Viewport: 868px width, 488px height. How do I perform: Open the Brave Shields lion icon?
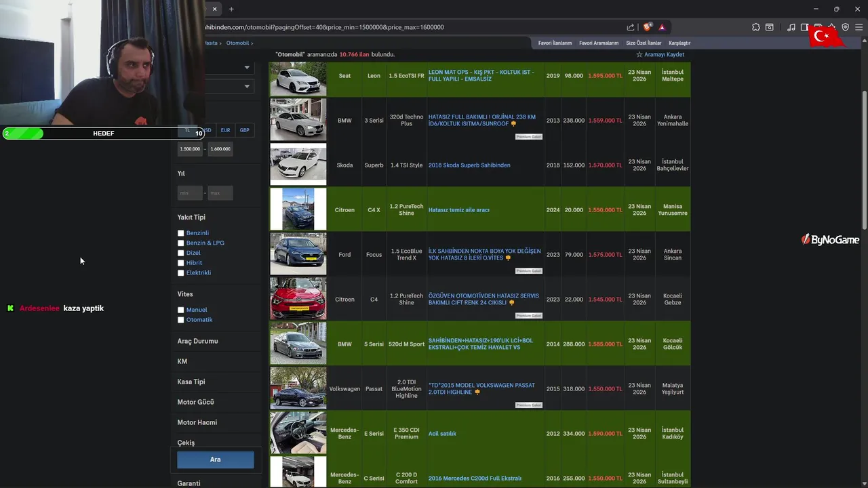[x=648, y=27]
